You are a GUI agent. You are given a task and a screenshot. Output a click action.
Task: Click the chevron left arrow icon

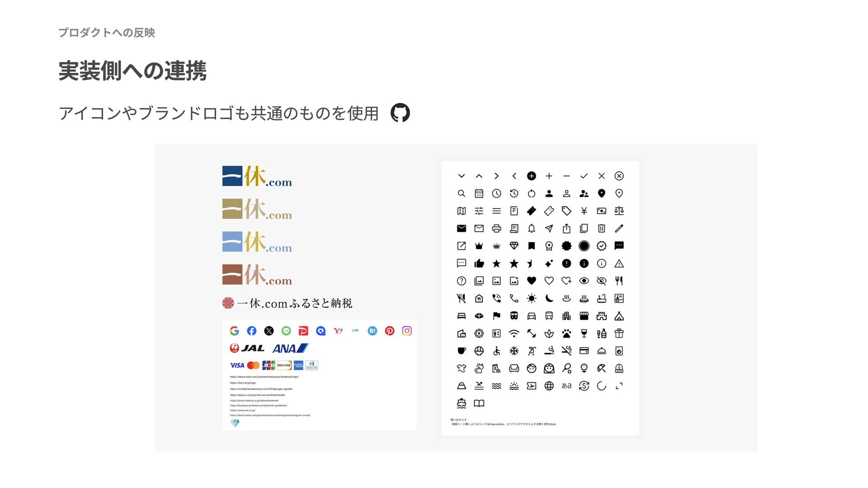514,176
